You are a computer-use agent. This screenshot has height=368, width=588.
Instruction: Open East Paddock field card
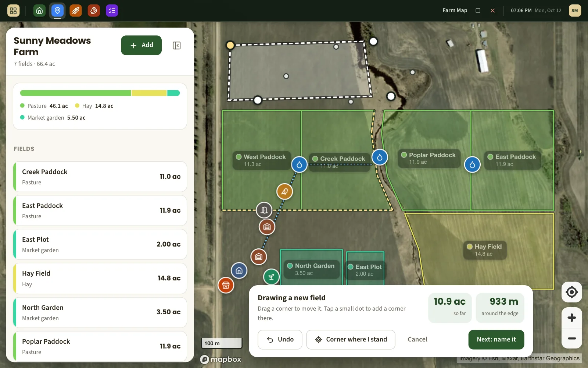click(x=100, y=210)
